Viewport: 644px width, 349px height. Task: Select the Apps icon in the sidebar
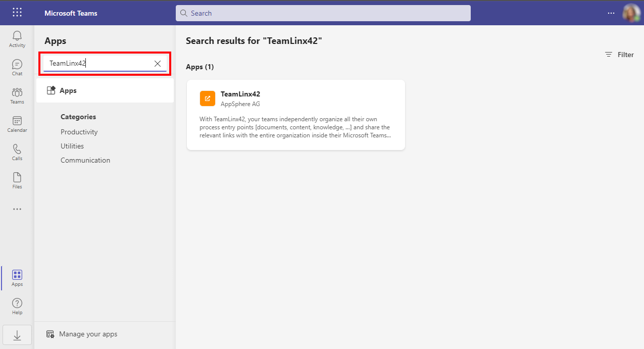(17, 278)
